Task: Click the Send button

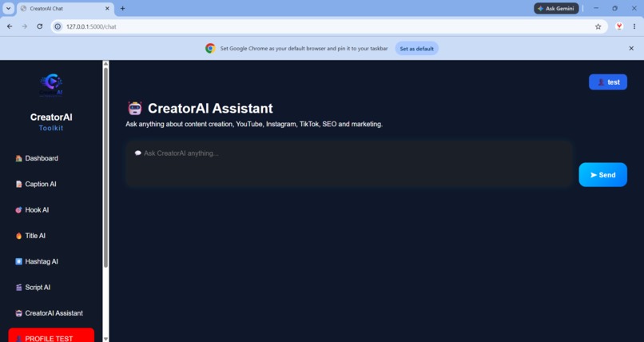Action: pyautogui.click(x=603, y=174)
